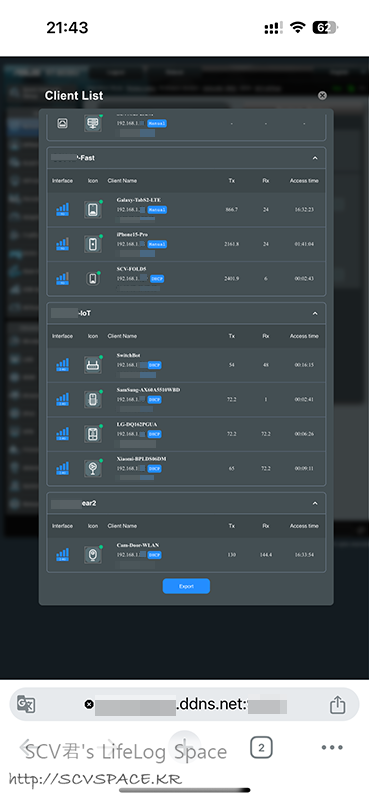Click Tx value 2161.8 for iPhone15-Pro
This screenshot has height=800, width=369.
pyautogui.click(x=232, y=244)
